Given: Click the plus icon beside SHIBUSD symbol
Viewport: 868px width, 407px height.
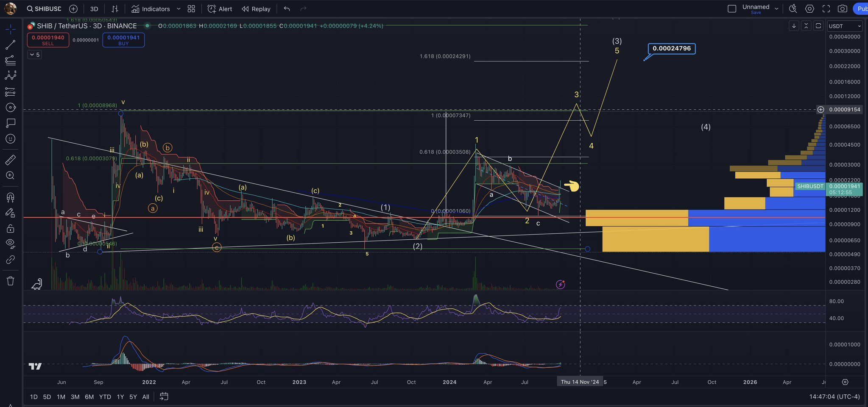Looking at the screenshot, I should pyautogui.click(x=73, y=9).
